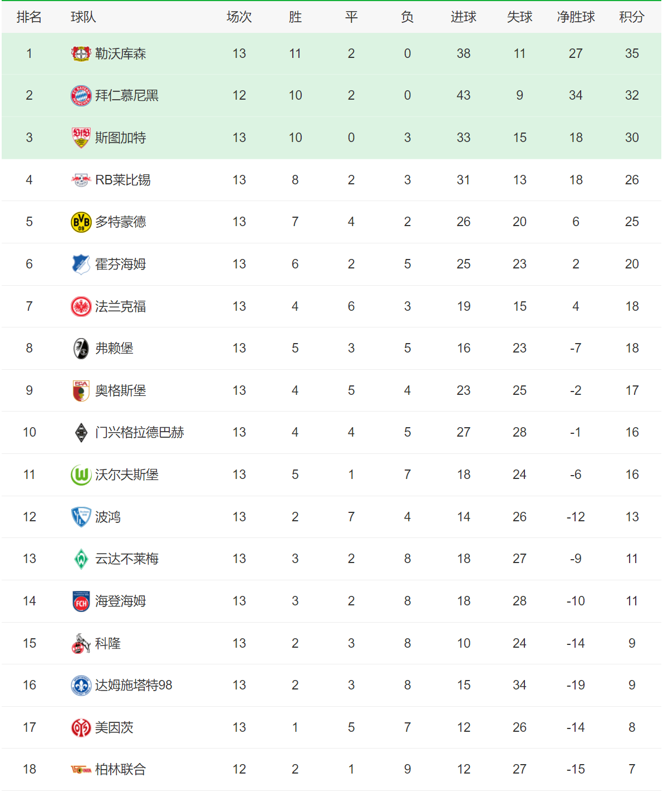Select the 达姆施塔特98 team name
Image resolution: width=663 pixels, height=812 pixels.
click(134, 686)
